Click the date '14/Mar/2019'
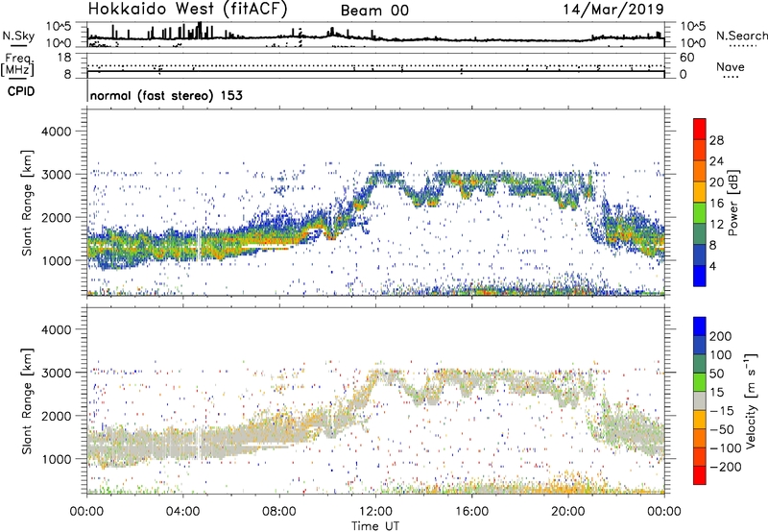This screenshot has height=532, width=768. (613, 10)
